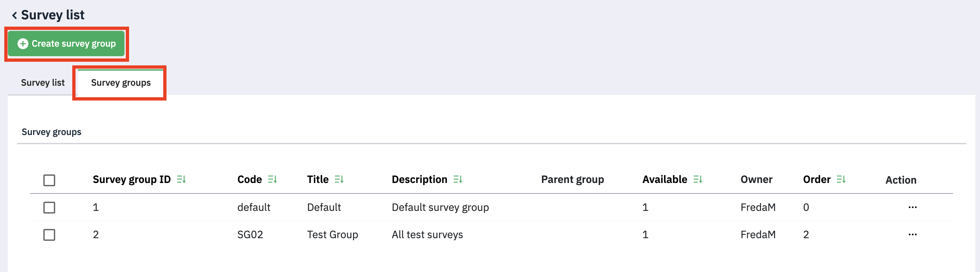Click the Code column sort icon

point(272,179)
